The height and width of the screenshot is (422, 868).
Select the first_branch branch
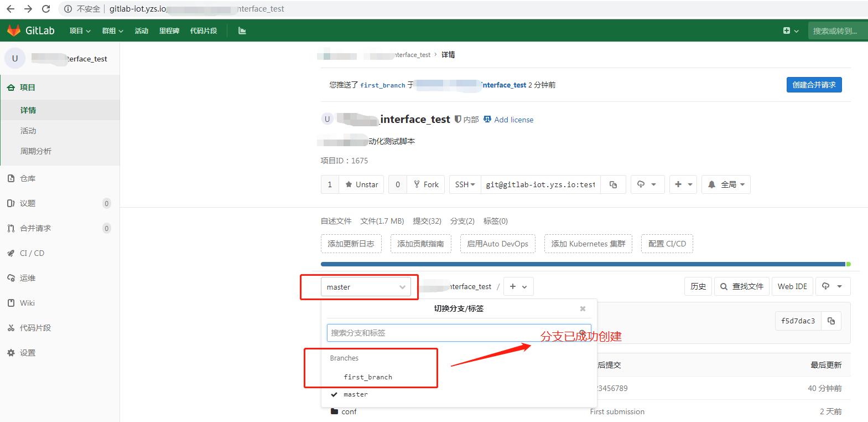tap(368, 377)
